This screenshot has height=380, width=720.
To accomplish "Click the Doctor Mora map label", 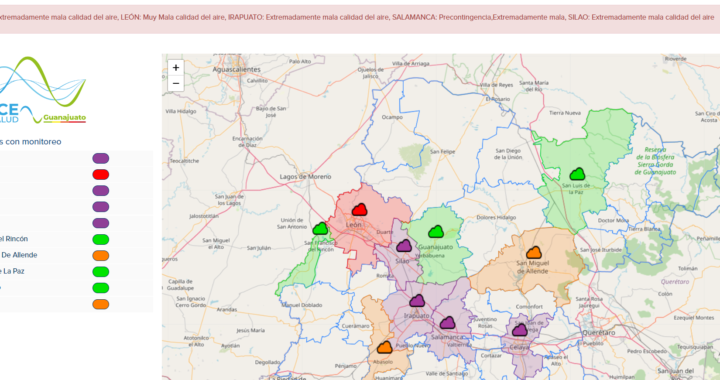I will 613,221.
